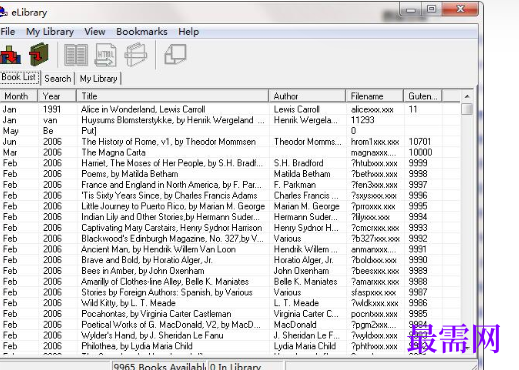519x370 pixels.
Task: Click the cards/bookmark toolbar icon
Action: (x=136, y=55)
